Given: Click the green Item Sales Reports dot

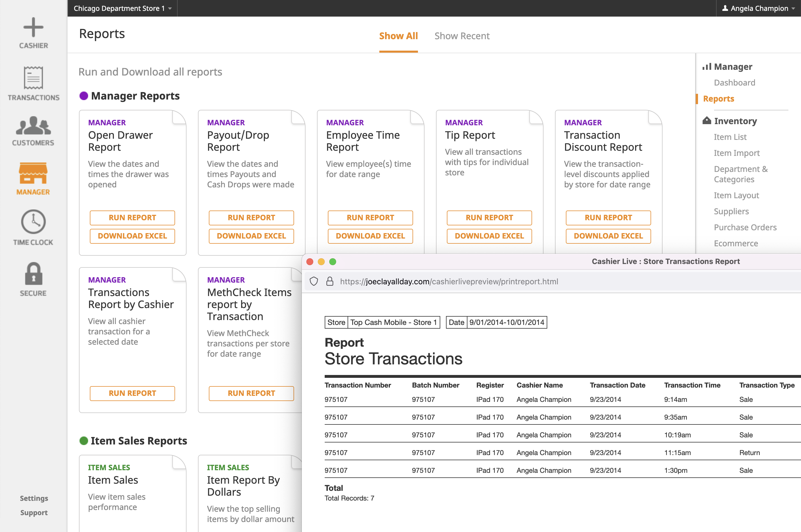Looking at the screenshot, I should pyautogui.click(x=84, y=440).
